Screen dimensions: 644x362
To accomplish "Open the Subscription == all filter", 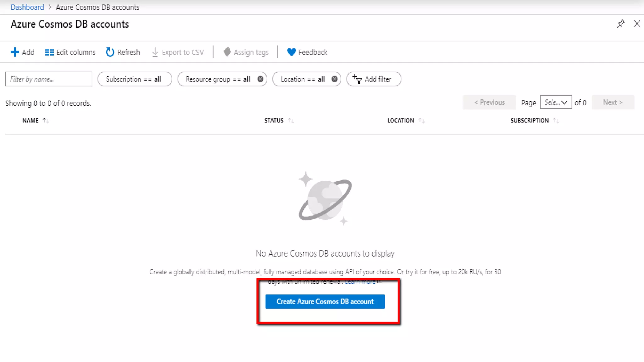I will click(x=134, y=79).
